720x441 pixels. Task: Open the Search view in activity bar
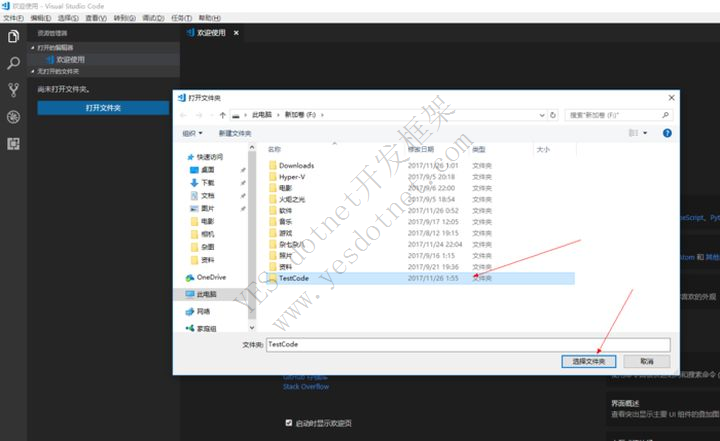pyautogui.click(x=13, y=63)
